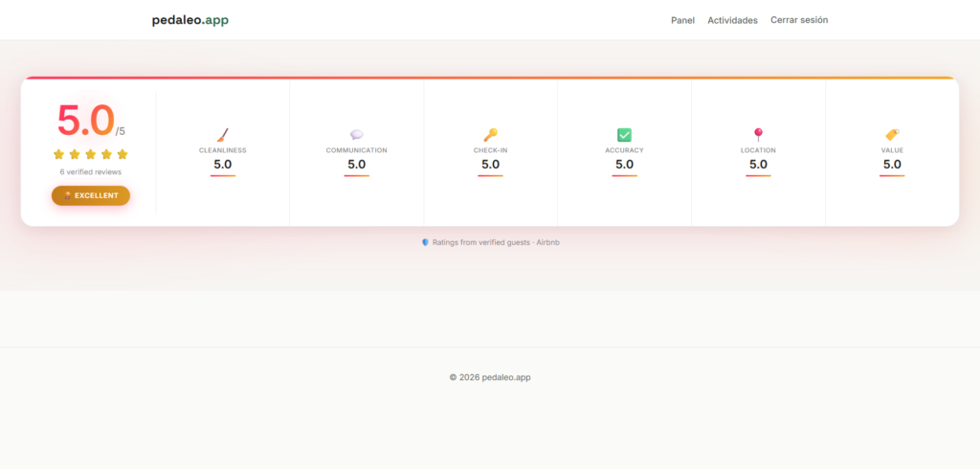The image size is (980, 469).
Task: Open the Actividades menu item
Action: pos(732,20)
